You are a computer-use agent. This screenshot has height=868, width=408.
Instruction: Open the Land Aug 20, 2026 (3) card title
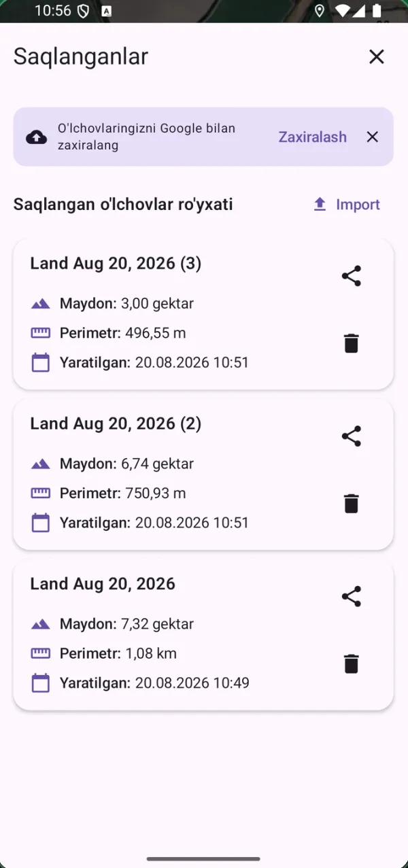point(116,263)
